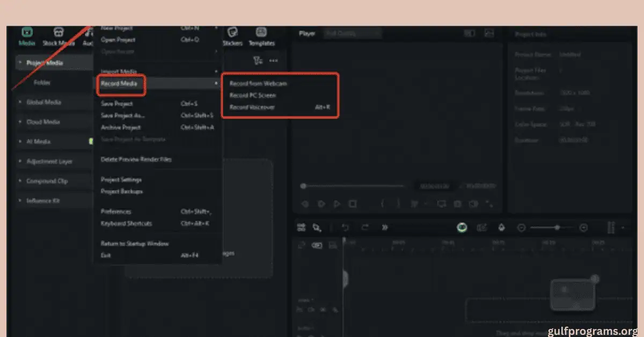Image resolution: width=644 pixels, height=337 pixels.
Task: Choose Record PC Screen from submenu
Action: [x=253, y=96]
